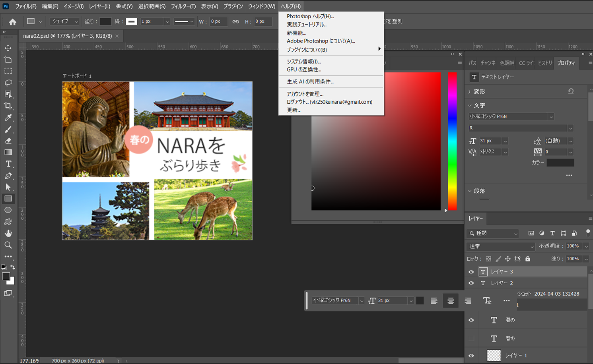The height and width of the screenshot is (364, 593).
Task: Open the 通常 blend mode dropdown
Action: 501,246
